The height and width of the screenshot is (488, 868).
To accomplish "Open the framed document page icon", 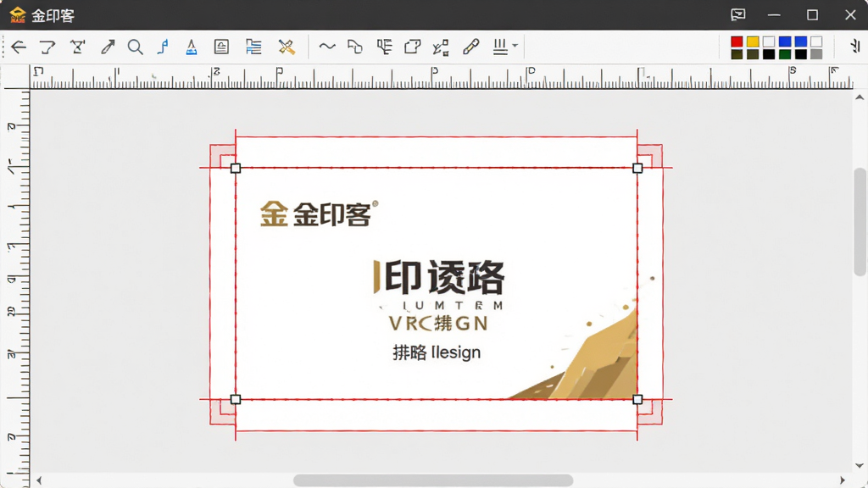I will tap(221, 47).
